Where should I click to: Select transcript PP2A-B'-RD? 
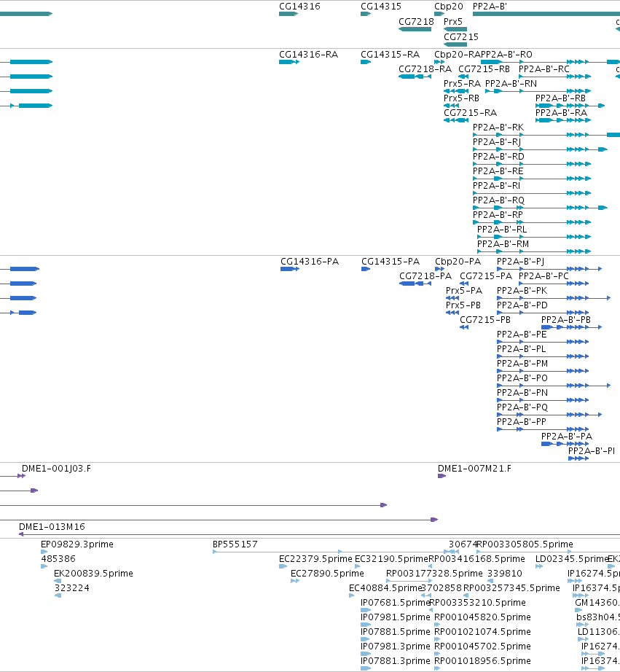tap(498, 157)
